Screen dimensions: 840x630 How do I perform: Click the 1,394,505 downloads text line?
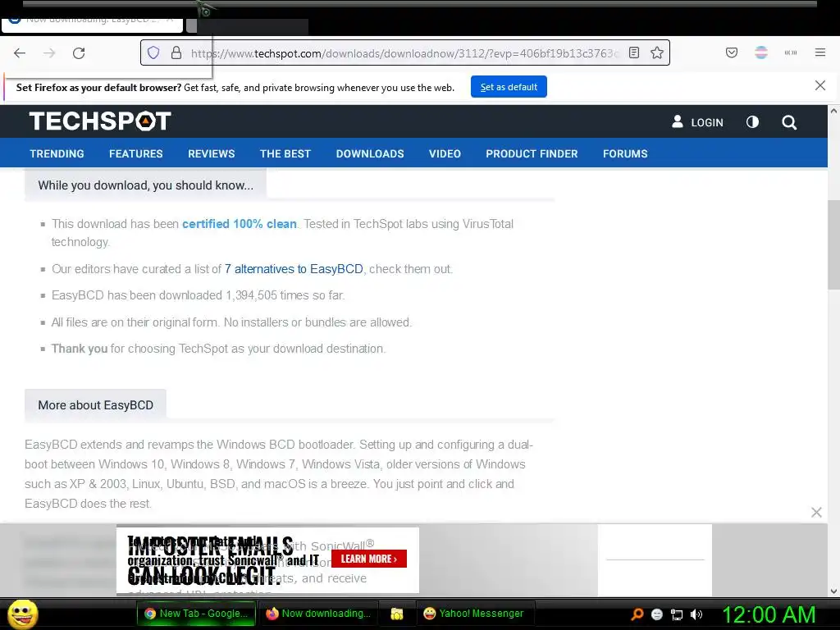pos(199,295)
